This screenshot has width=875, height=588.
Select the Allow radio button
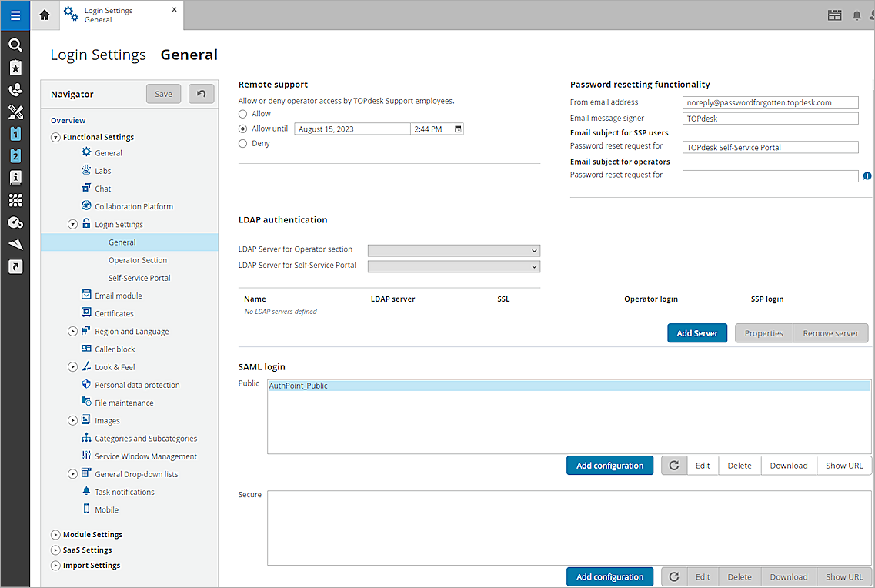tap(243, 113)
